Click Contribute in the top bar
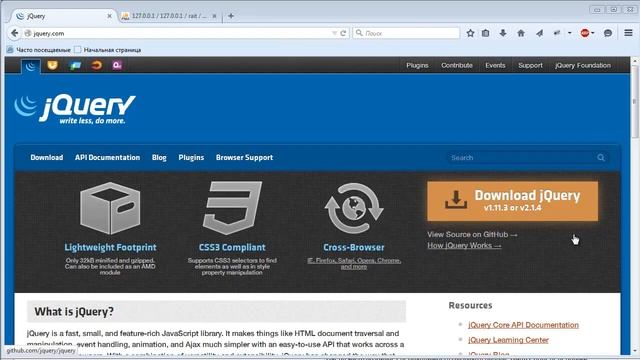Screen dimensions: 640x360 (457, 65)
